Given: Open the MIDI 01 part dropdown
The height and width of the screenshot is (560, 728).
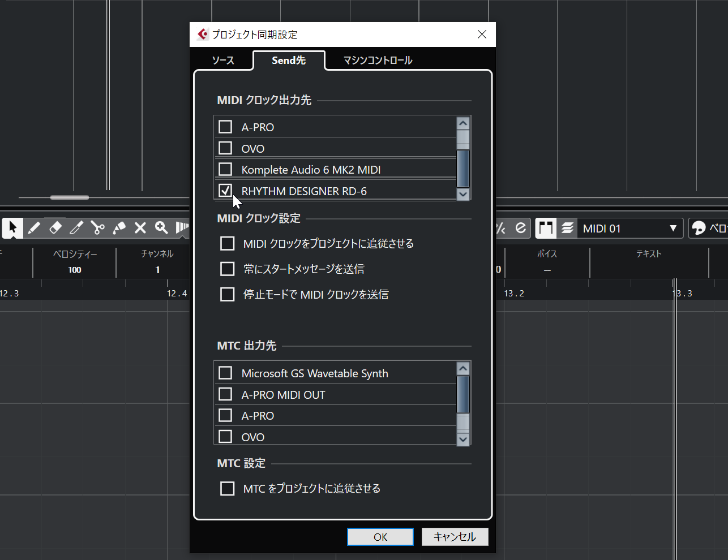Looking at the screenshot, I should coord(630,228).
